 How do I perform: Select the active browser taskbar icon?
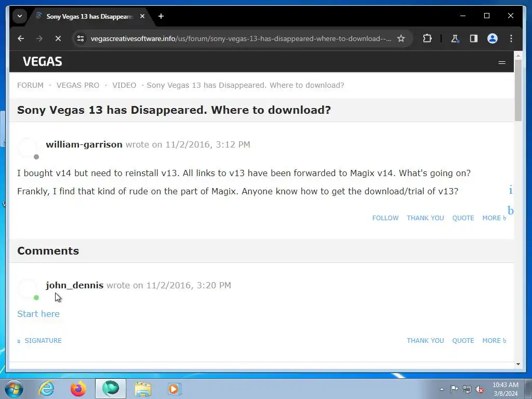111,389
